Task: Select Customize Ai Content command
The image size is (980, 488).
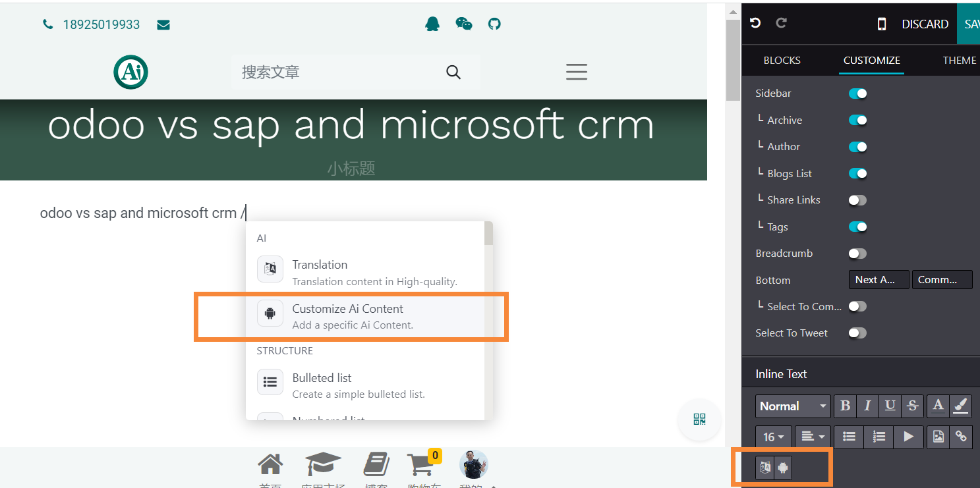Action: [365, 316]
